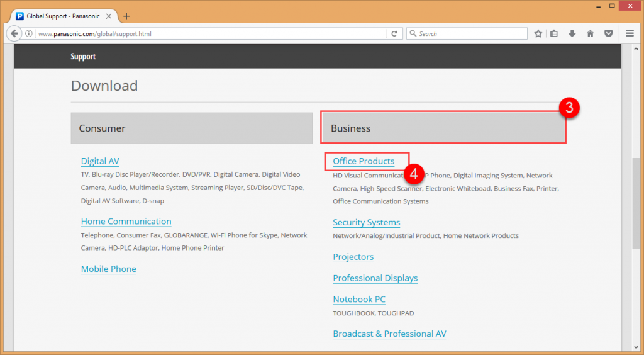Viewport: 644px width, 355px height.
Task: Click the Download section heading
Action: pyautogui.click(x=104, y=86)
